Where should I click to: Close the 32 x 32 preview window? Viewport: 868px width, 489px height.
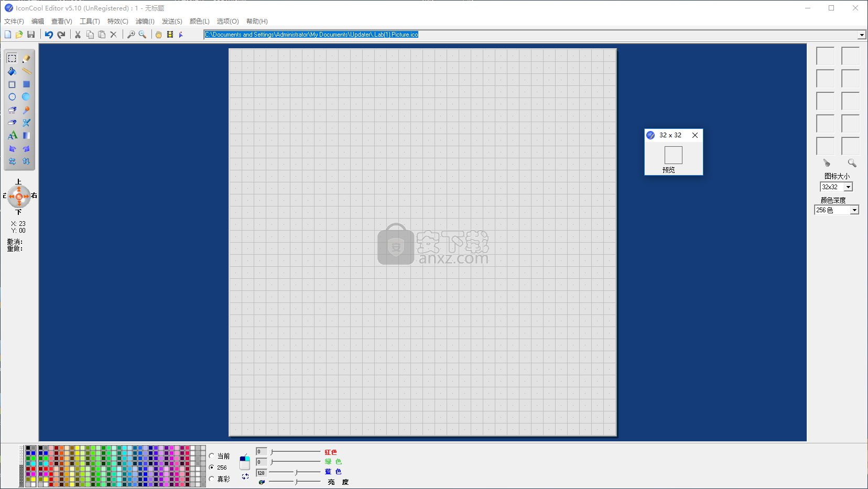(695, 135)
